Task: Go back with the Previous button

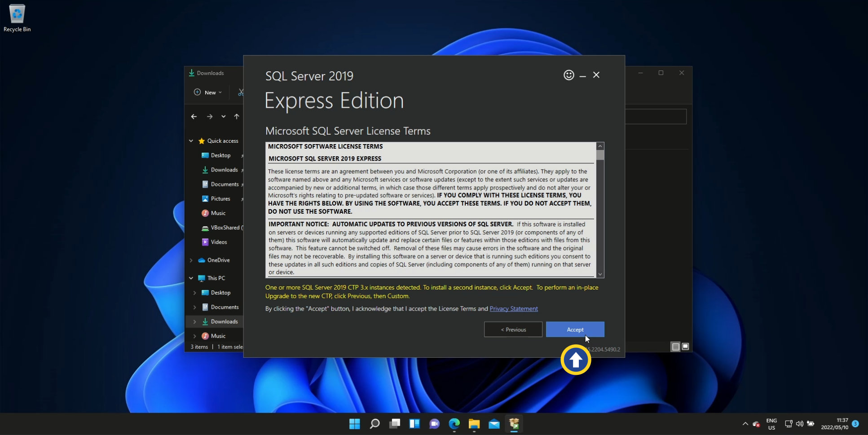Action: pos(513,329)
